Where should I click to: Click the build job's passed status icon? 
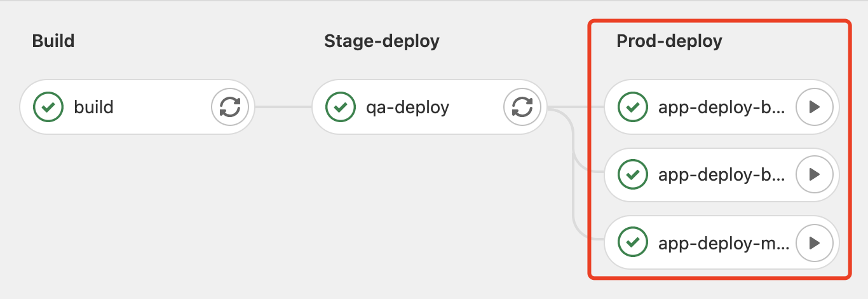coord(48,107)
